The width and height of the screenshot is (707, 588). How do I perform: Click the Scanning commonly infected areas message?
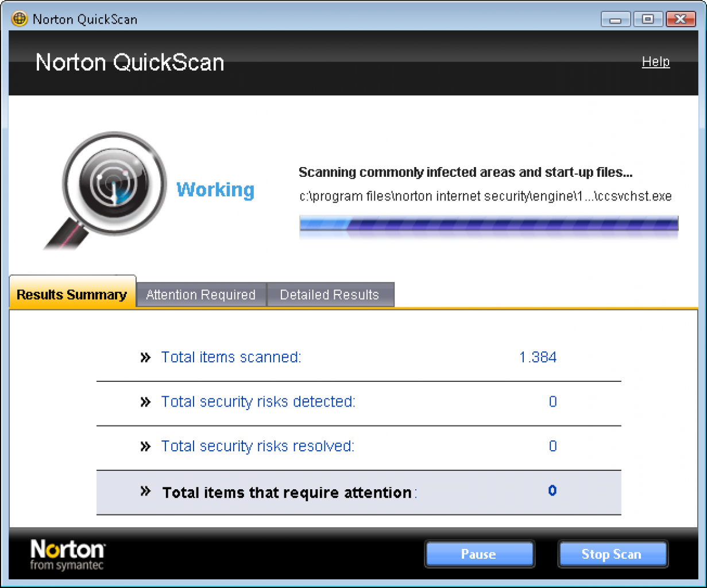465,172
